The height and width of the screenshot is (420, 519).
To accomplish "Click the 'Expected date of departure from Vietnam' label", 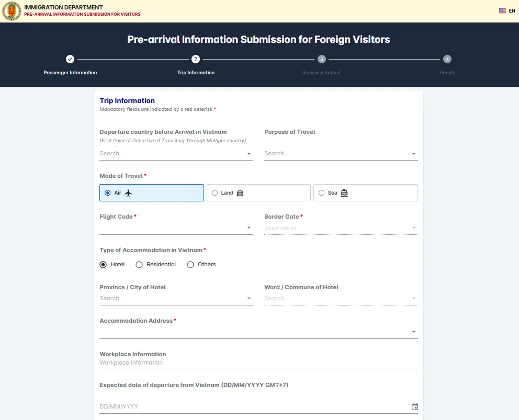I will 194,385.
